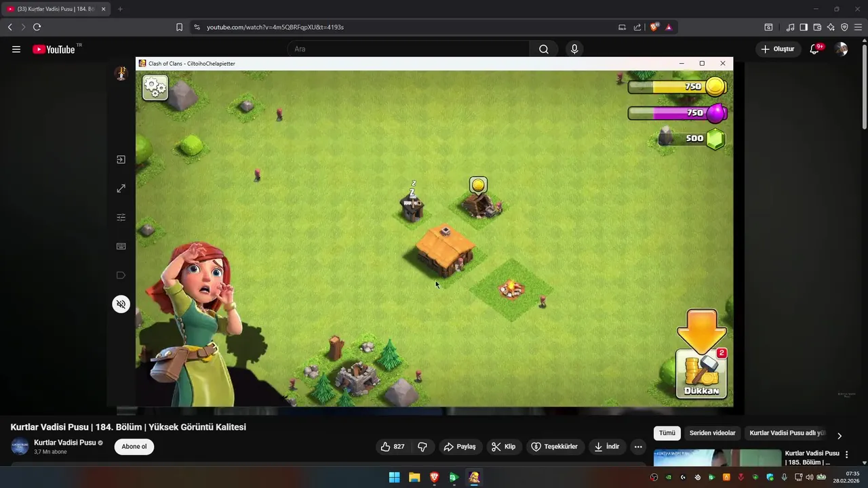Click the Clash of Clans taskbar icon
This screenshot has width=868, height=488.
click(x=474, y=477)
